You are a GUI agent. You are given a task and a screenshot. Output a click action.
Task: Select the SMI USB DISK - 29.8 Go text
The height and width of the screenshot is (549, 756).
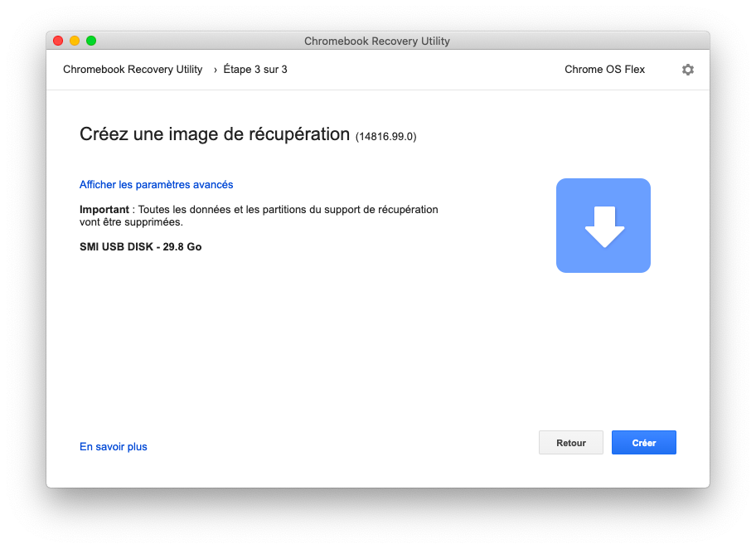pyautogui.click(x=140, y=247)
